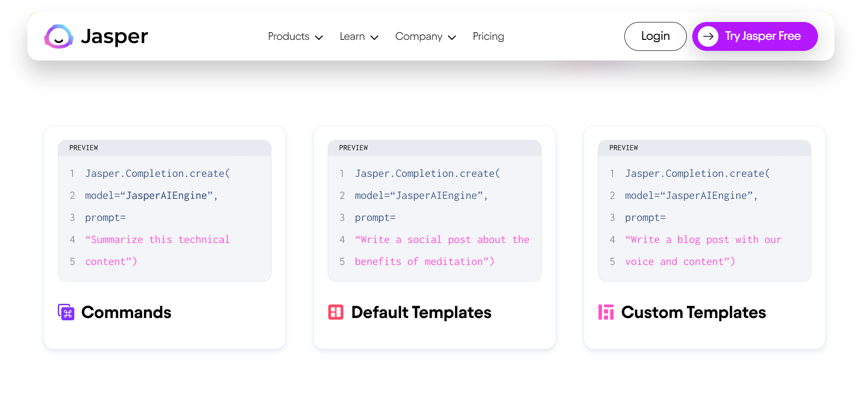Click the chevron beside Learn

click(x=374, y=38)
